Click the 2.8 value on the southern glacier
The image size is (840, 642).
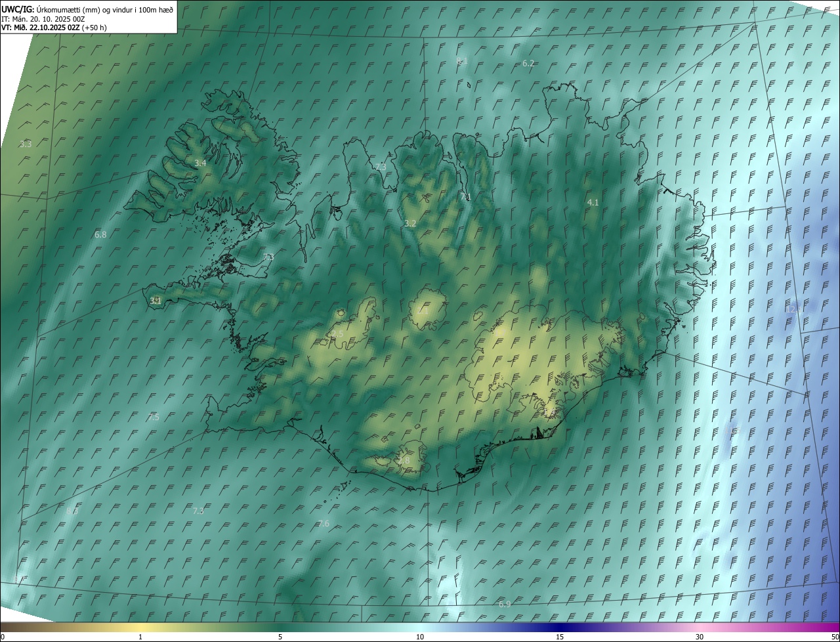pyautogui.click(x=404, y=461)
